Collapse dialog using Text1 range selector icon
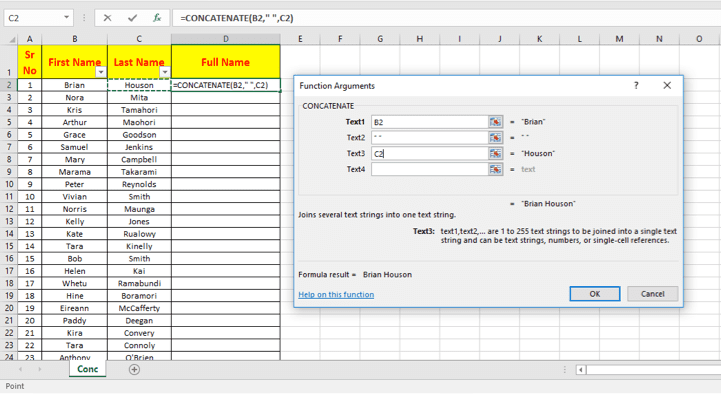This screenshot has height=394, width=721. pos(495,122)
